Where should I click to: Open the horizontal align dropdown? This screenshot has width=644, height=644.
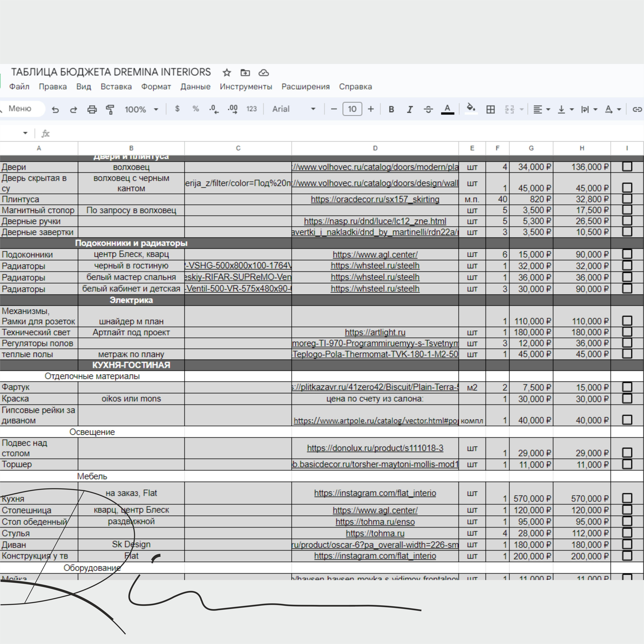(541, 109)
